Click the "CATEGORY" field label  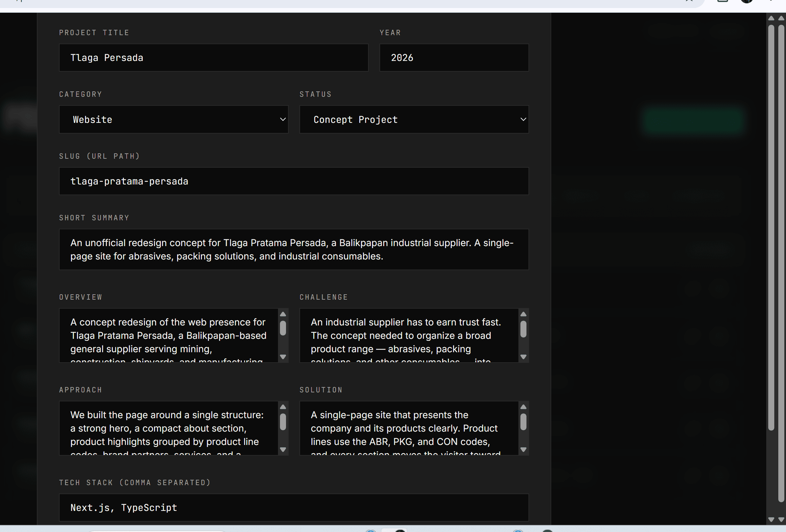tap(80, 94)
